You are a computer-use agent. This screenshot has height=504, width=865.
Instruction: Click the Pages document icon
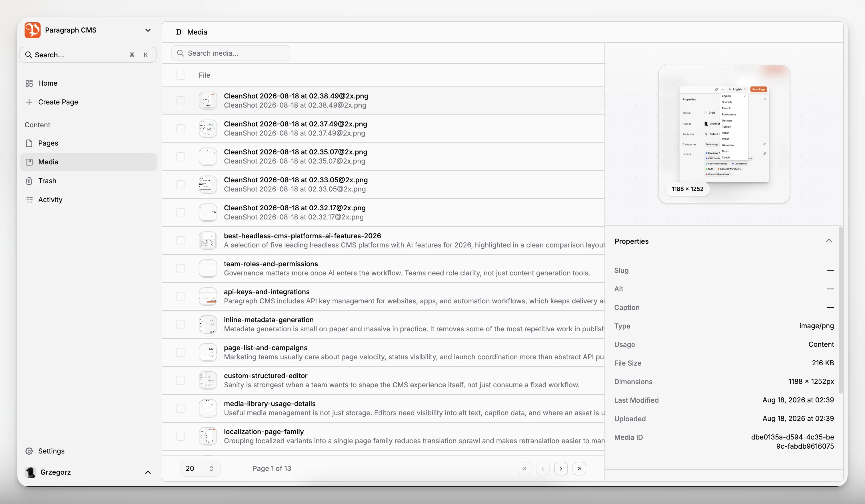coord(29,143)
